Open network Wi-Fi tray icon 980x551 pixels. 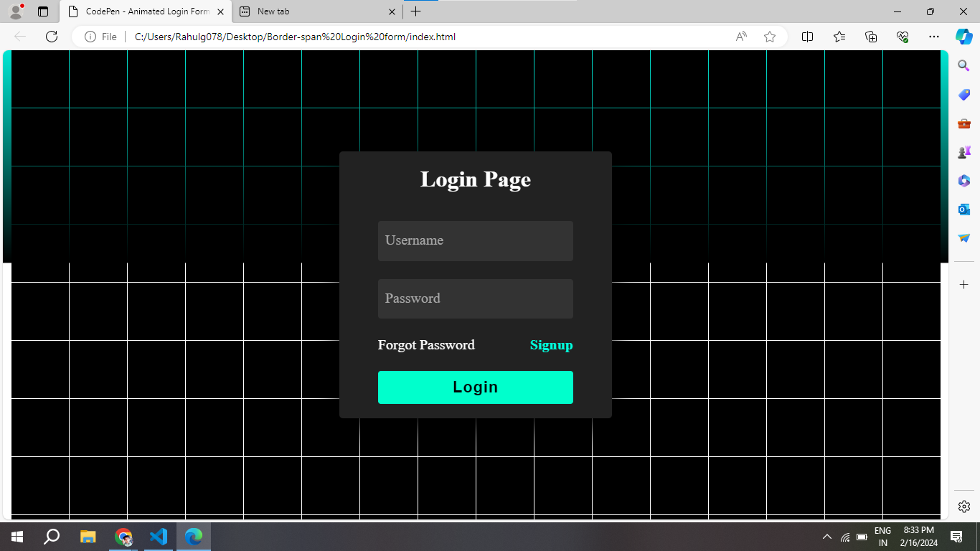pyautogui.click(x=845, y=537)
